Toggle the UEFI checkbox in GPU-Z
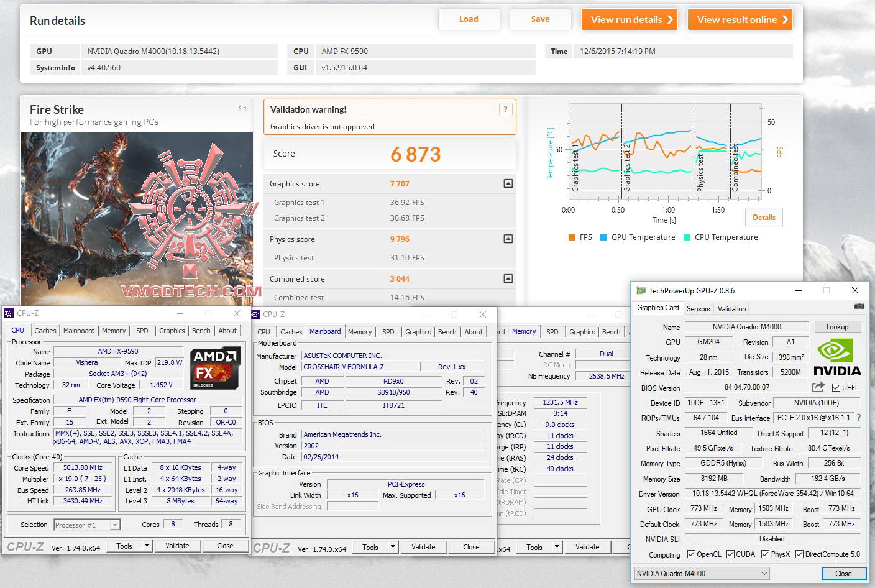The width and height of the screenshot is (875, 588). point(836,387)
